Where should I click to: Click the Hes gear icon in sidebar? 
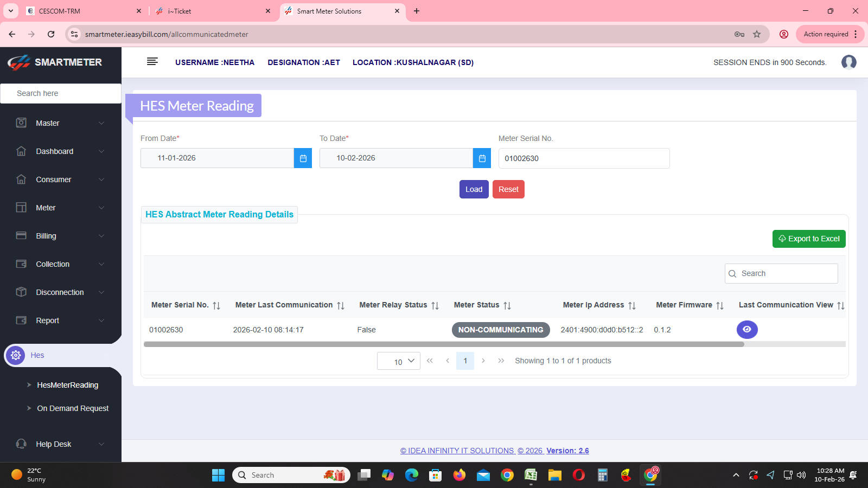[16, 355]
